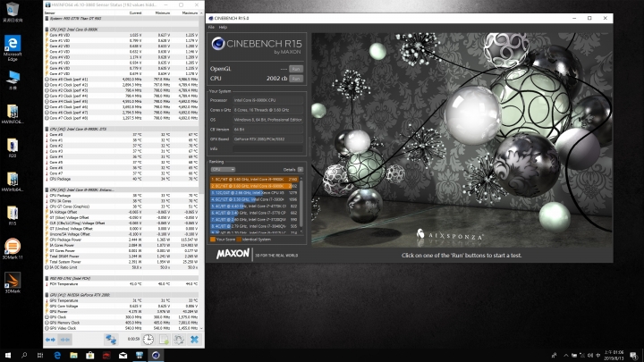Click the Cinebench Info input field
This screenshot has height=362, width=644.
[x=268, y=148]
